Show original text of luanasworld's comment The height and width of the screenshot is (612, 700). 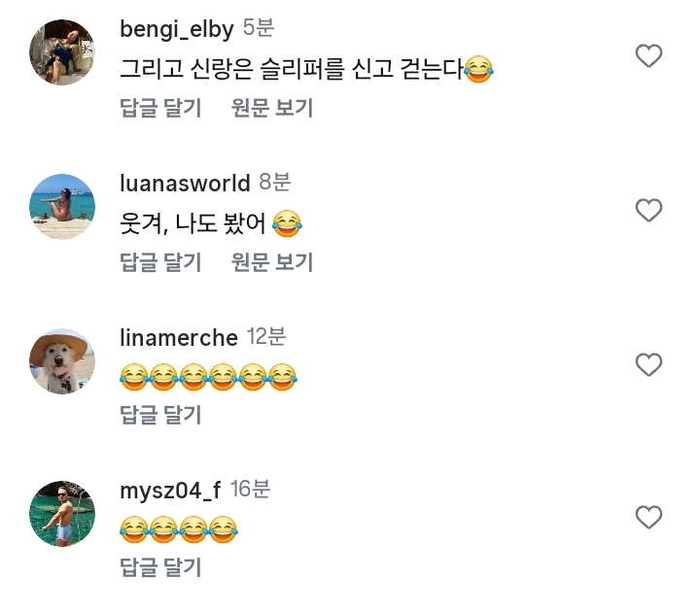coord(272,262)
